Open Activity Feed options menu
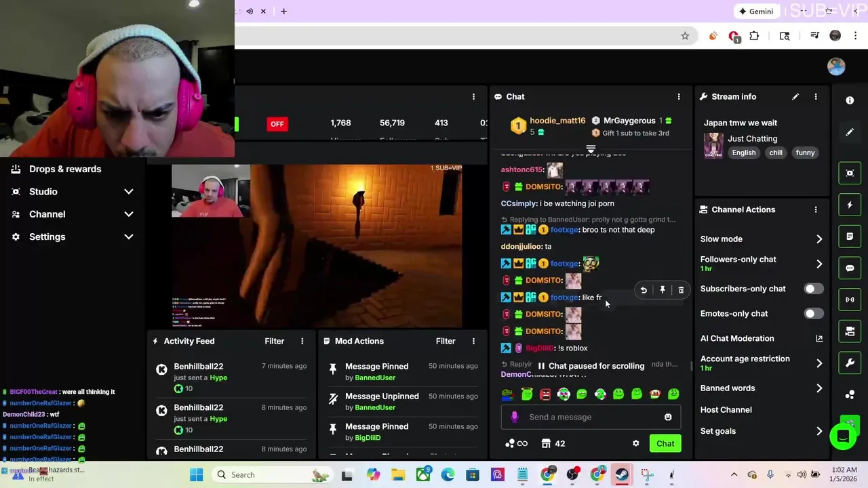This screenshot has width=868, height=488. click(x=302, y=341)
